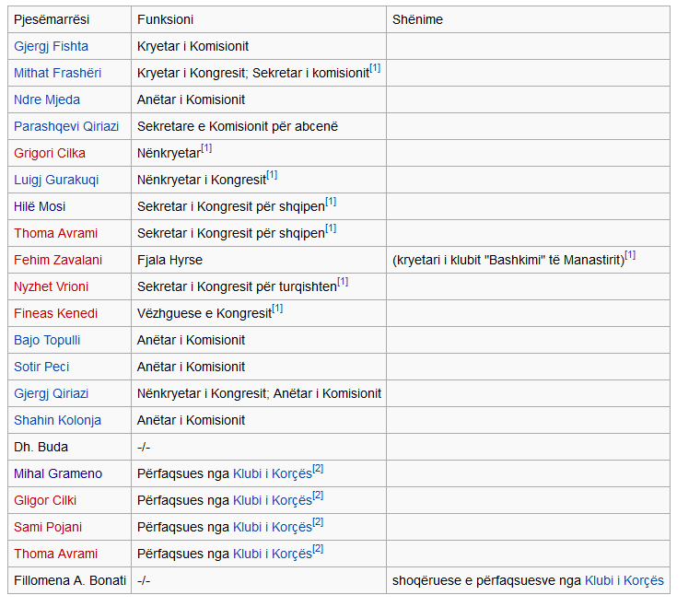
Task: Open the Gjergj Fishta article link
Action: pos(50,46)
